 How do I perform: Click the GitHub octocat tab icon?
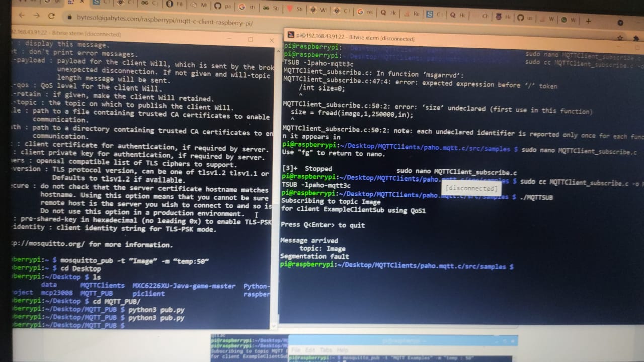click(x=218, y=5)
